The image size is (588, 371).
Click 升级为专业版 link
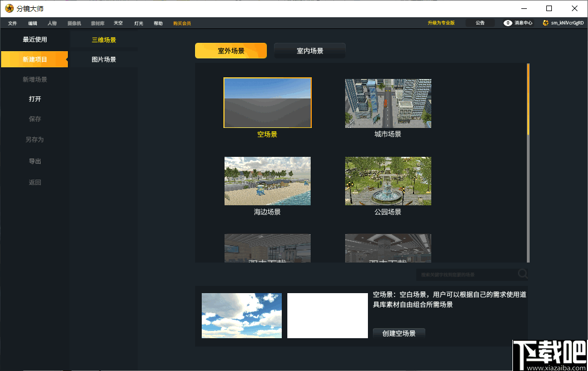(441, 23)
